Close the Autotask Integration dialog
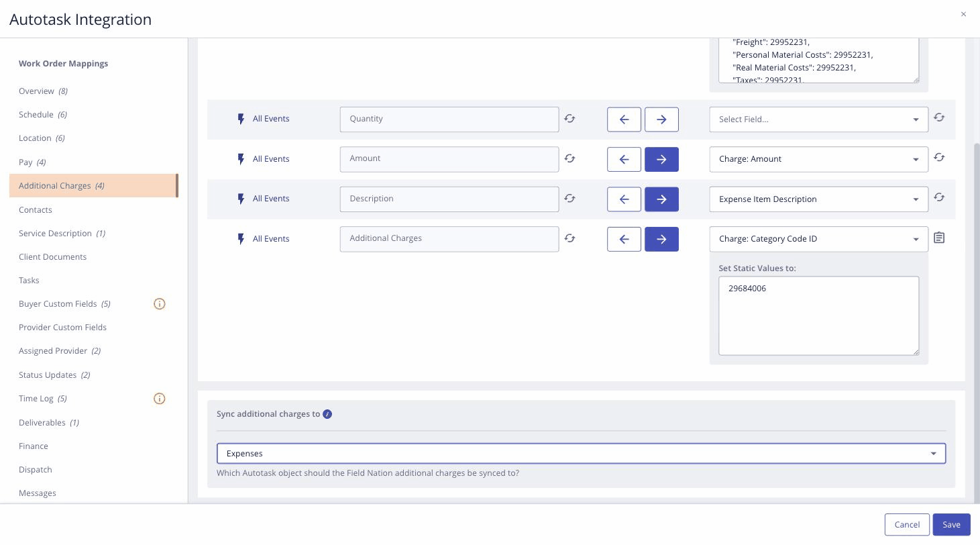 tap(963, 14)
